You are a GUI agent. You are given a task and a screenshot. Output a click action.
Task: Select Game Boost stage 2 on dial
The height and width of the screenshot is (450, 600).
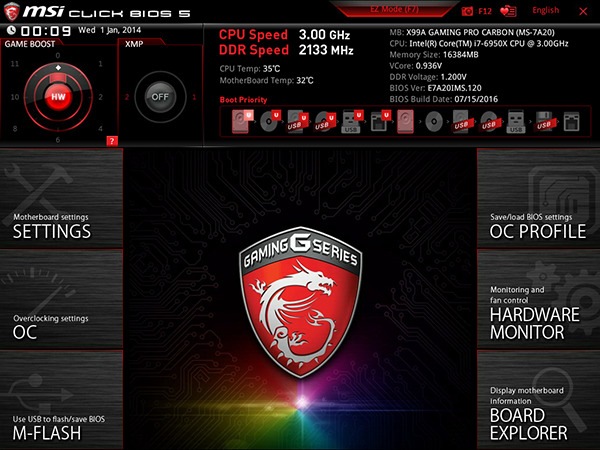coord(101,97)
